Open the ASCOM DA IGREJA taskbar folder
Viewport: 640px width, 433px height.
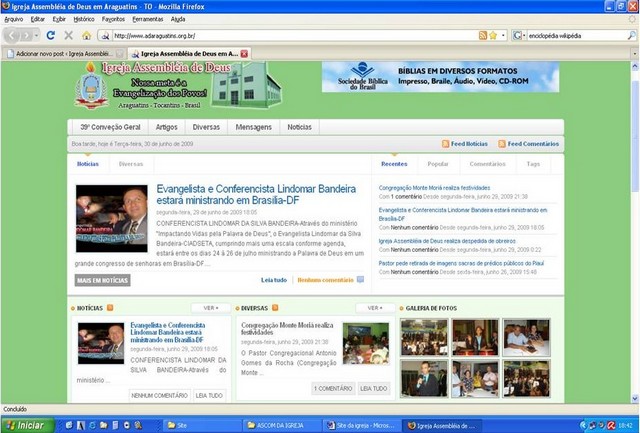point(282,426)
